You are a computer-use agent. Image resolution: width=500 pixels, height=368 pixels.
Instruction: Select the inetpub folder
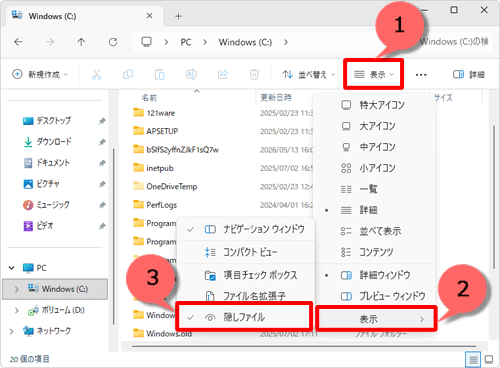pyautogui.click(x=153, y=168)
